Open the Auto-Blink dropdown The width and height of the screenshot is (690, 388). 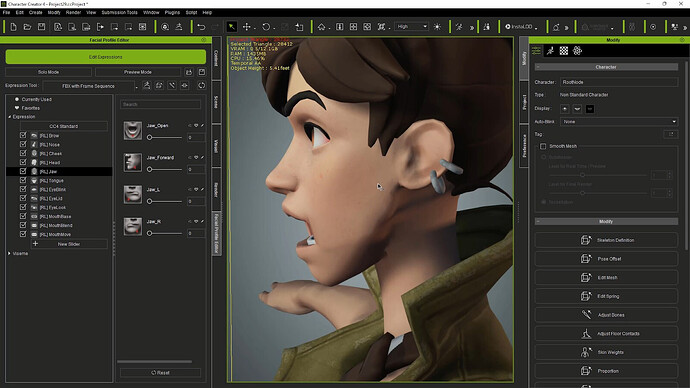619,121
